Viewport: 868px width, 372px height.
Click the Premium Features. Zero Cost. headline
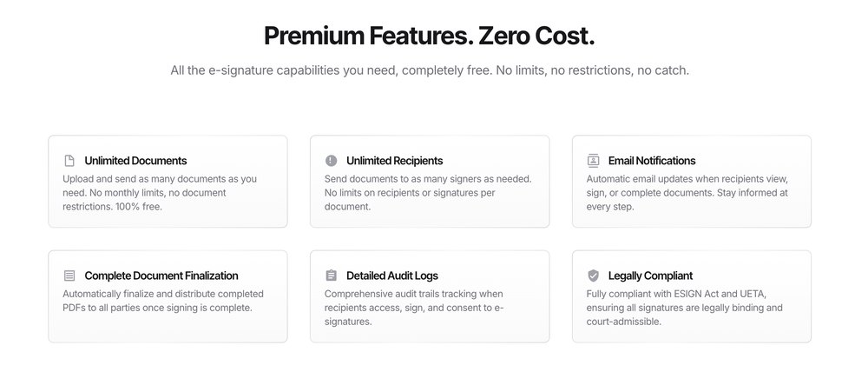tap(429, 36)
